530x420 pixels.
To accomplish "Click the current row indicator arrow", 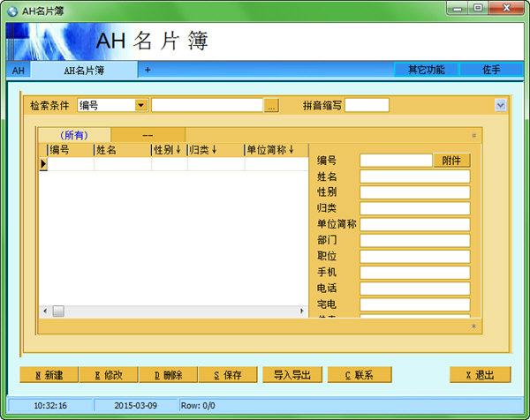I will (x=43, y=164).
